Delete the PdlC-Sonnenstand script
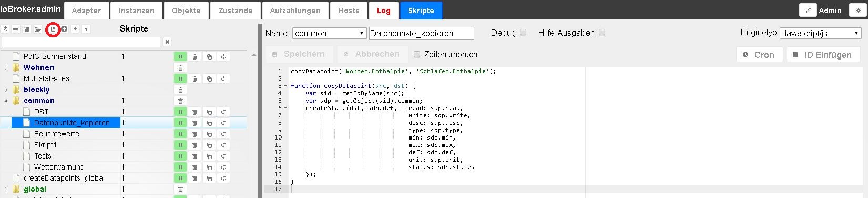This screenshot has width=868, height=198. point(195,56)
